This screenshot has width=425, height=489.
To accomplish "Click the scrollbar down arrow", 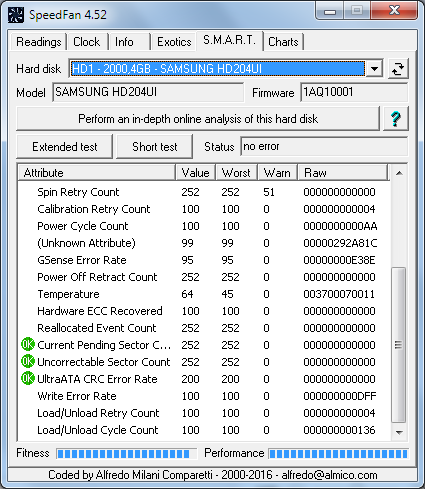I will point(399,432).
